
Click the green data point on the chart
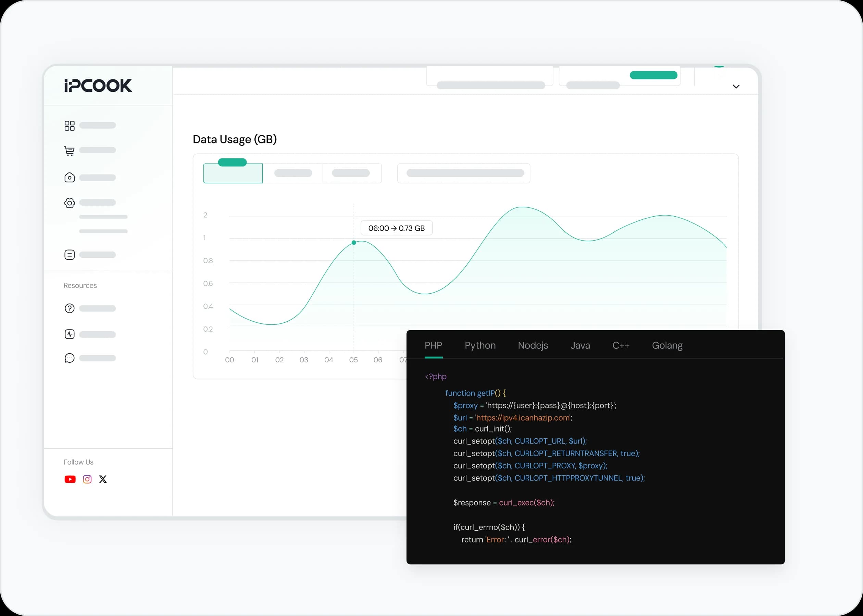click(x=354, y=243)
